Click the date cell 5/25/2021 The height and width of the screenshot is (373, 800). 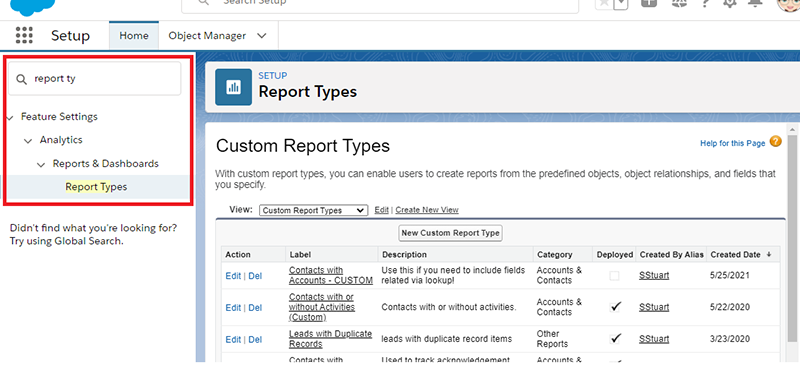tap(729, 276)
